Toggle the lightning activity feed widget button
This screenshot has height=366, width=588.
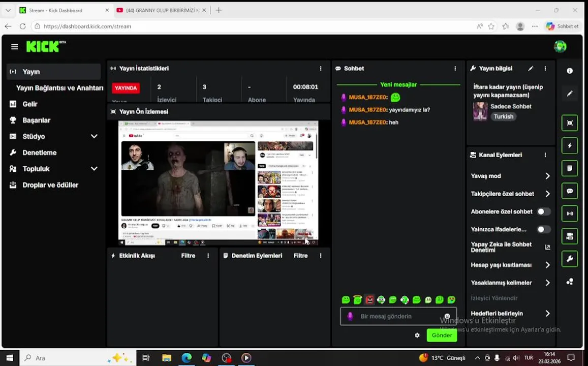pyautogui.click(x=570, y=145)
